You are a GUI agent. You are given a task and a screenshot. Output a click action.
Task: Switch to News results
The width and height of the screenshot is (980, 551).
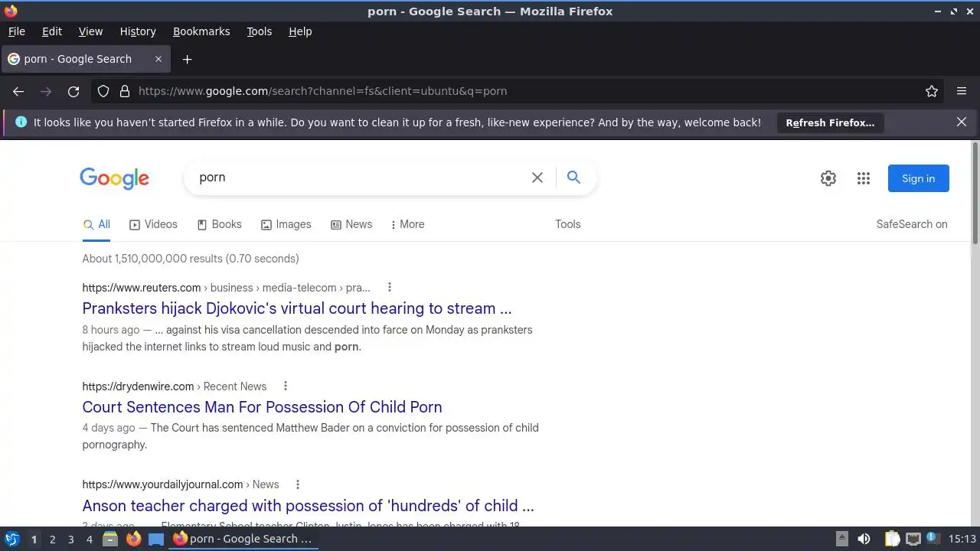pos(351,224)
